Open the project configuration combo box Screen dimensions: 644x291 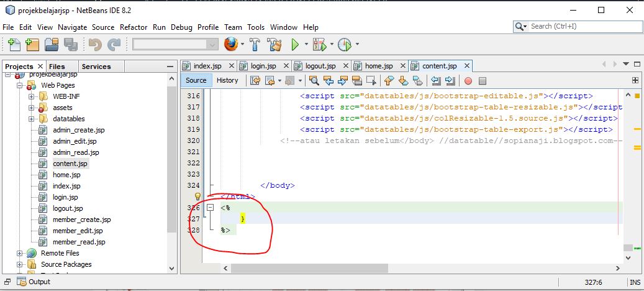coord(175,44)
